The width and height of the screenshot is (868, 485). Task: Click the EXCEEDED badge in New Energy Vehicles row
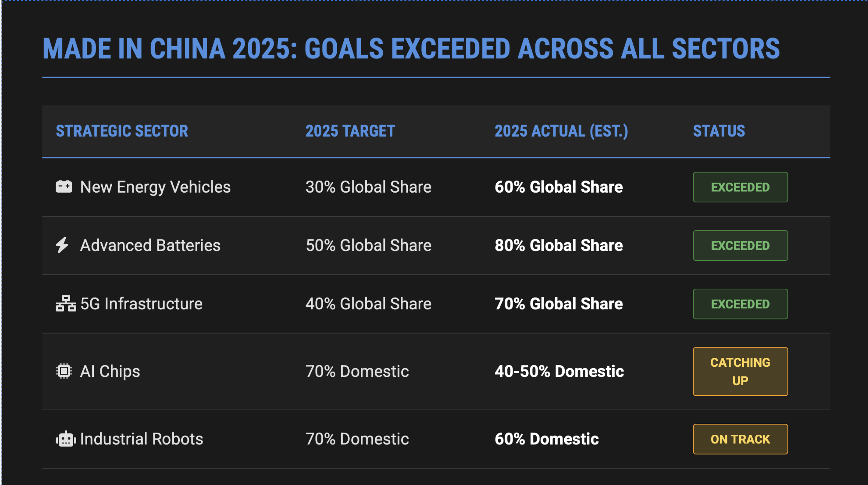tap(740, 187)
